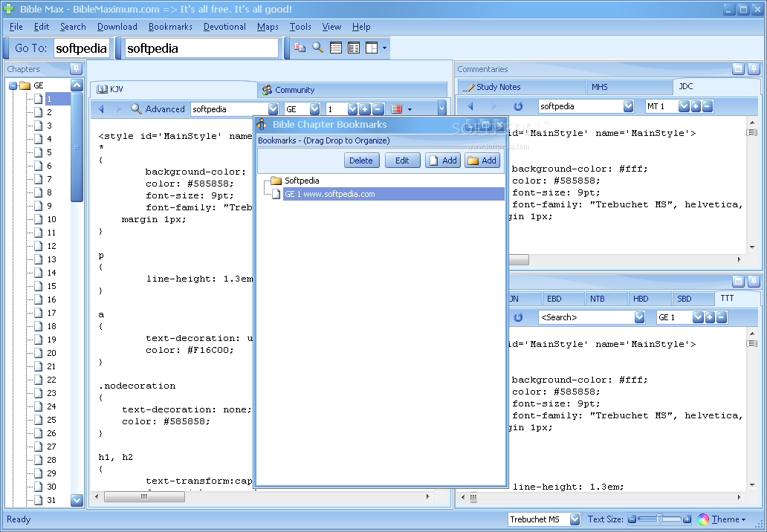Switch to the Community tab

coord(352,90)
